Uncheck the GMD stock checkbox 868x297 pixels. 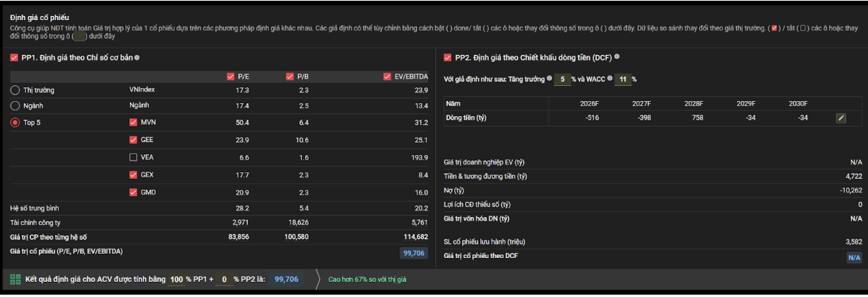click(x=133, y=192)
